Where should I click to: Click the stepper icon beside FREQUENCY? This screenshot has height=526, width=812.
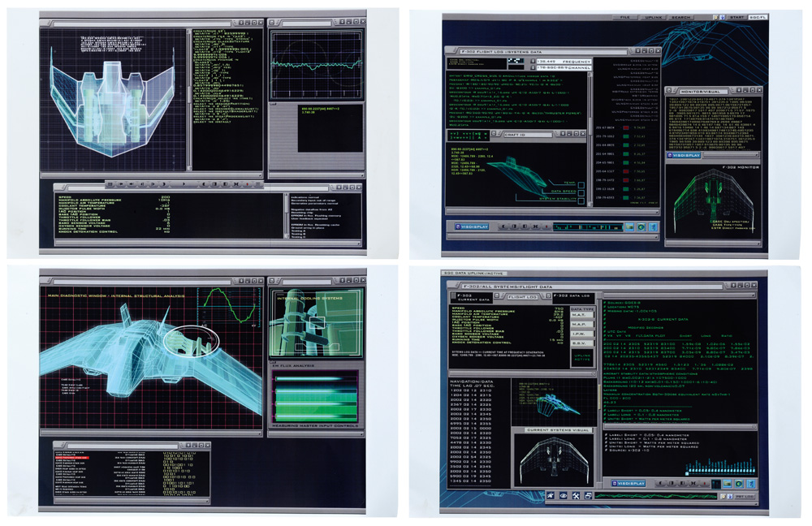click(x=533, y=61)
